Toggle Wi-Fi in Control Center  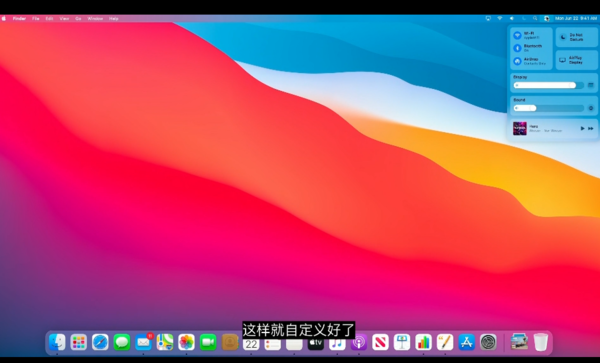click(517, 35)
